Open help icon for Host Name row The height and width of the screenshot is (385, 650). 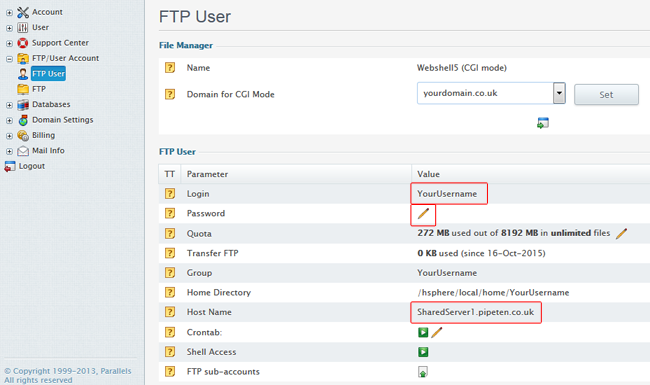click(x=170, y=312)
